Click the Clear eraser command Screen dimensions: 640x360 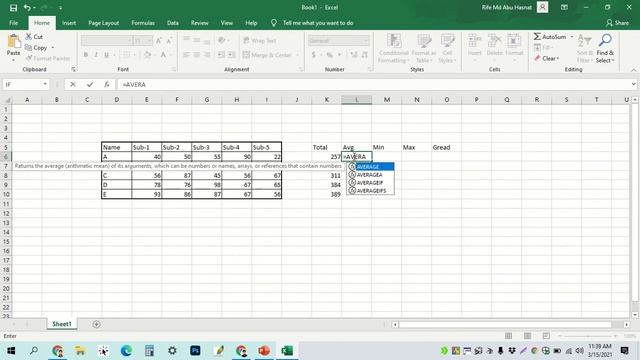coord(545,58)
